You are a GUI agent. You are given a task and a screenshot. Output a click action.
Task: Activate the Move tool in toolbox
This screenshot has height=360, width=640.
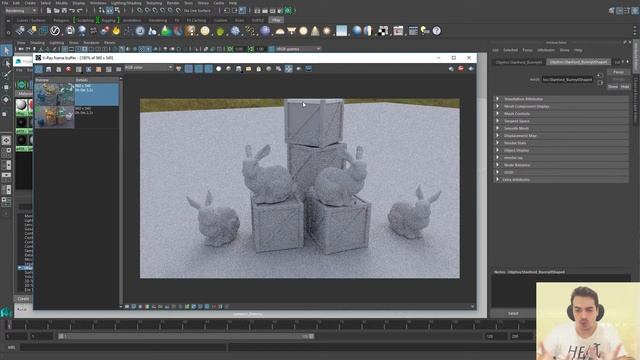(6, 87)
